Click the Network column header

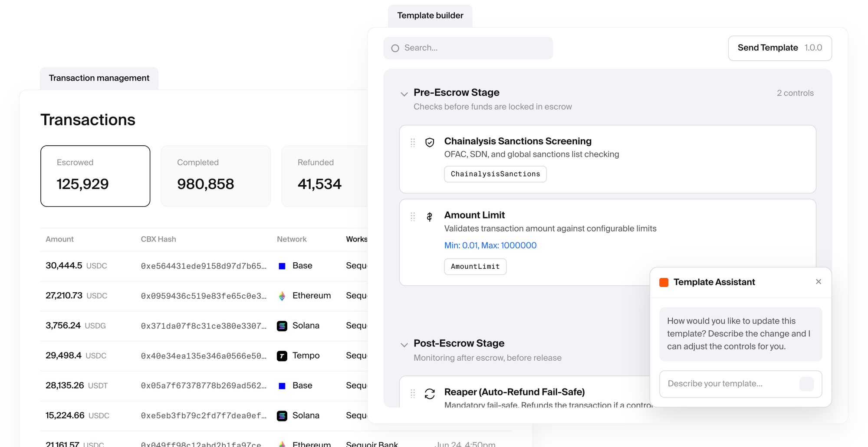coord(292,239)
